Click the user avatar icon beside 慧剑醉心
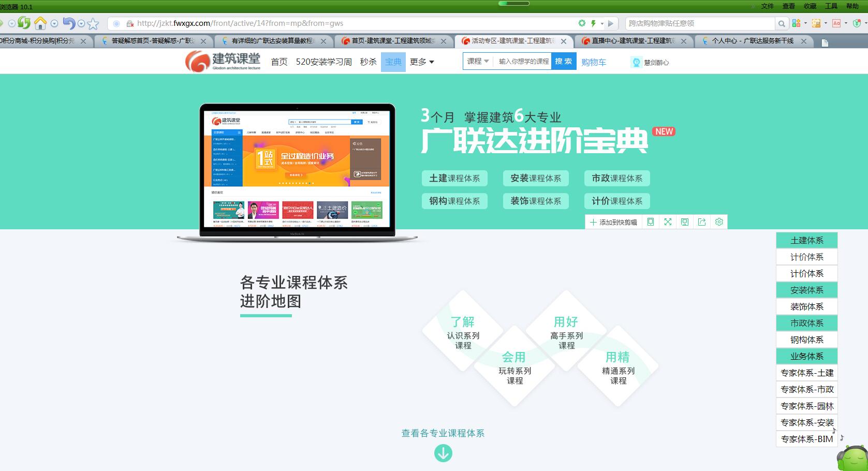The image size is (868, 471). tap(636, 62)
